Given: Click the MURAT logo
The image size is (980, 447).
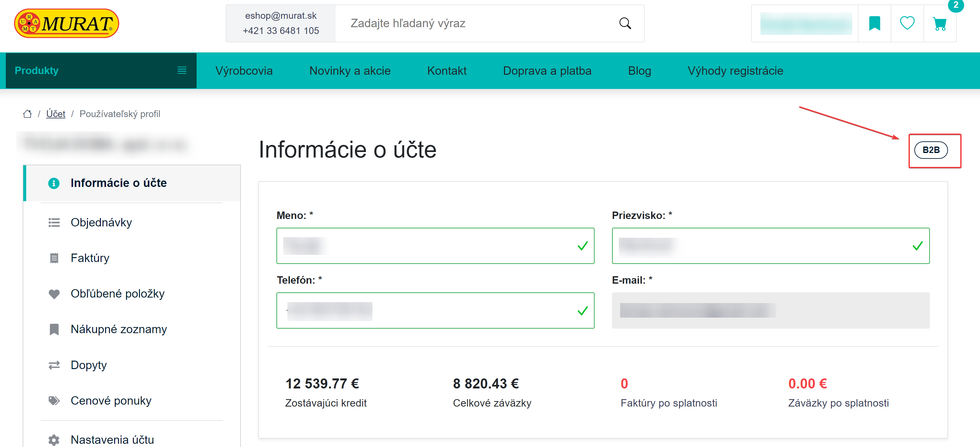Looking at the screenshot, I should [x=67, y=24].
